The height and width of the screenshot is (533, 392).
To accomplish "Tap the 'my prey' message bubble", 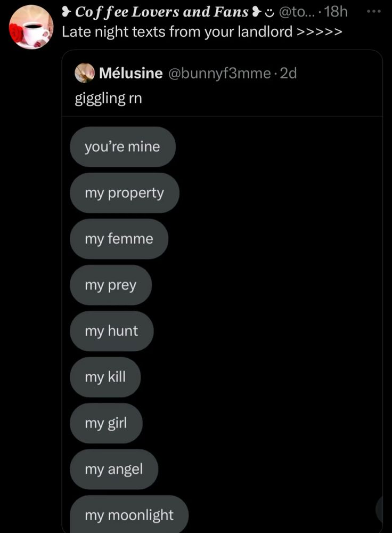I will (x=111, y=285).
